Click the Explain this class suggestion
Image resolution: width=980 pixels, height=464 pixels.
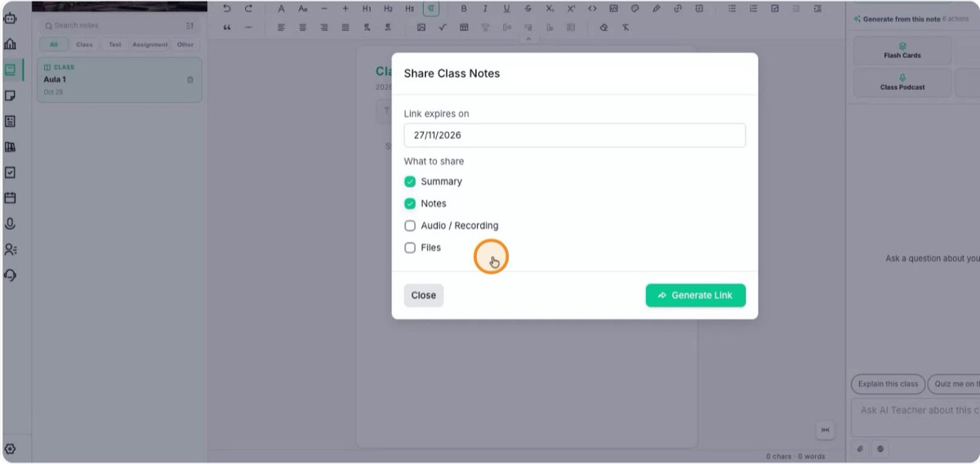[888, 384]
